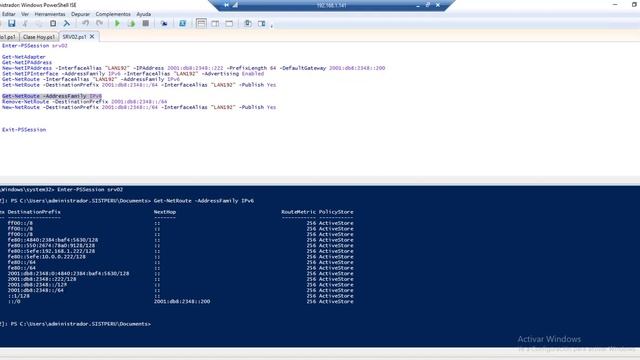Click the PolicyStore column header
This screenshot has width=640, height=360.
(x=336, y=212)
